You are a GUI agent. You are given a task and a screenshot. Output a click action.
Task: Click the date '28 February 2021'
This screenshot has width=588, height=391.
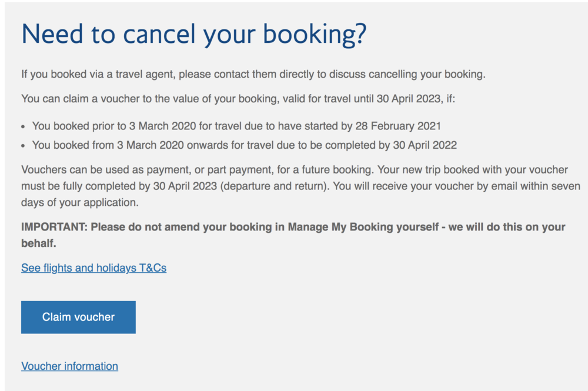398,126
